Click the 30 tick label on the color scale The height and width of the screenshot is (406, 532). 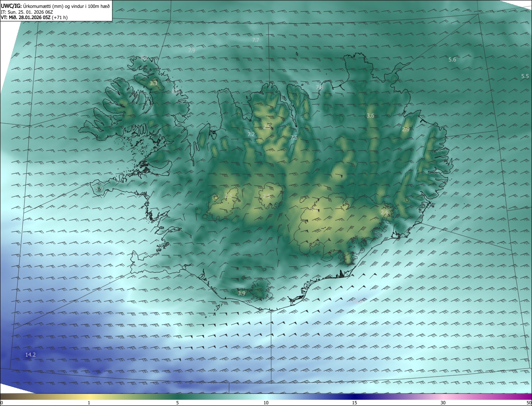(x=443, y=403)
